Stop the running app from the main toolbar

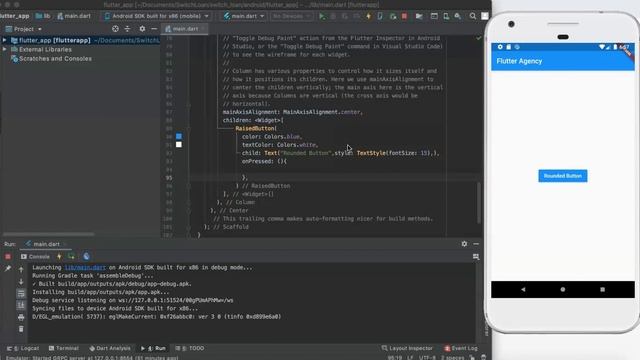tap(404, 16)
